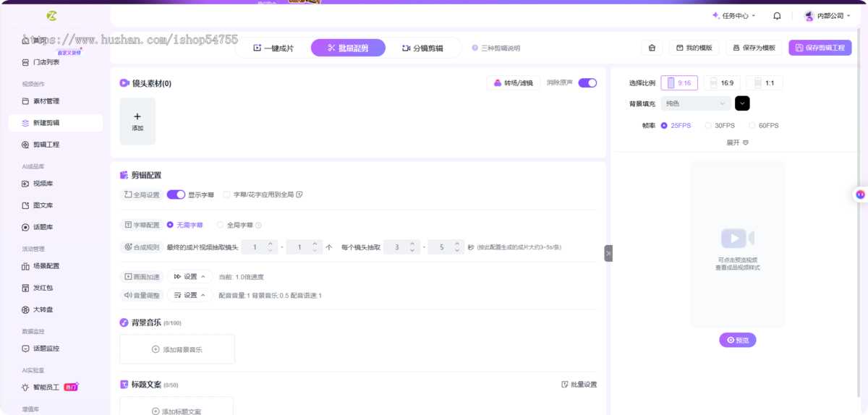Click 添加背景音乐
Viewport: 868px width, 415px height.
tap(177, 349)
